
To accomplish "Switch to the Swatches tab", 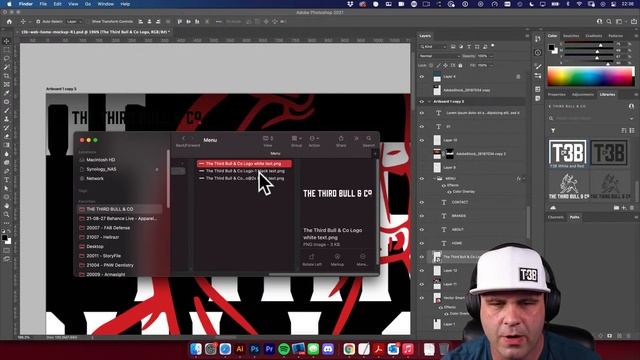I will point(571,36).
